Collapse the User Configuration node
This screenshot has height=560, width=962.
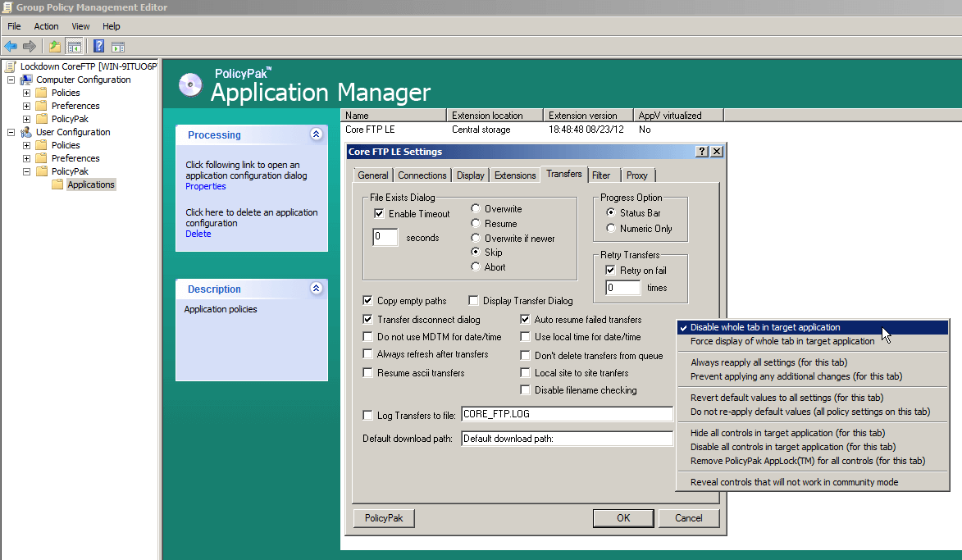11,132
